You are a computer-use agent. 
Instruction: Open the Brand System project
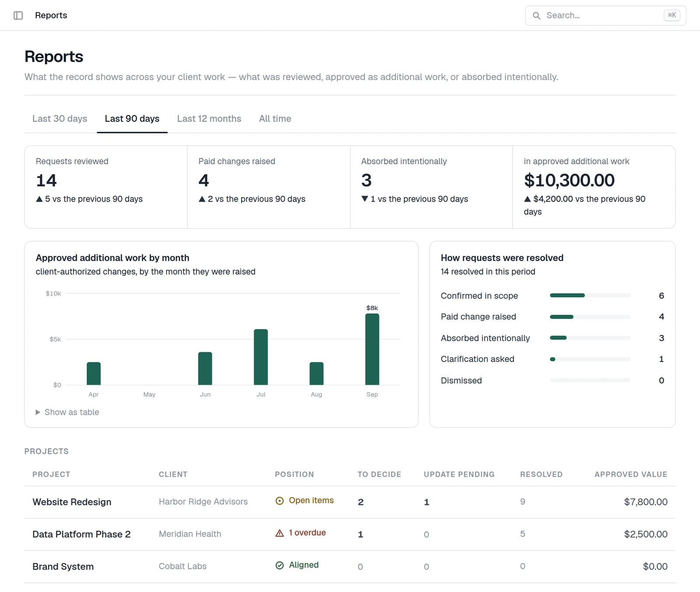click(63, 567)
